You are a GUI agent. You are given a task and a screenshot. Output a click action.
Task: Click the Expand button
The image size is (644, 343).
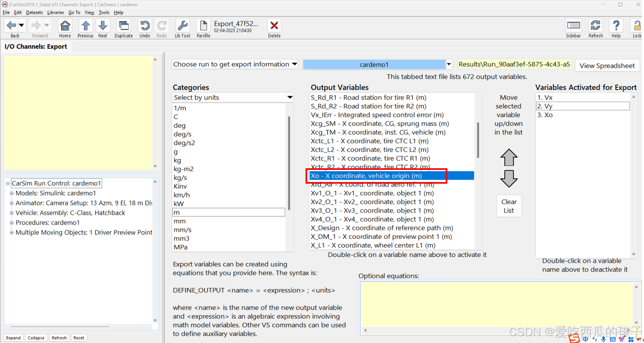pos(13,338)
